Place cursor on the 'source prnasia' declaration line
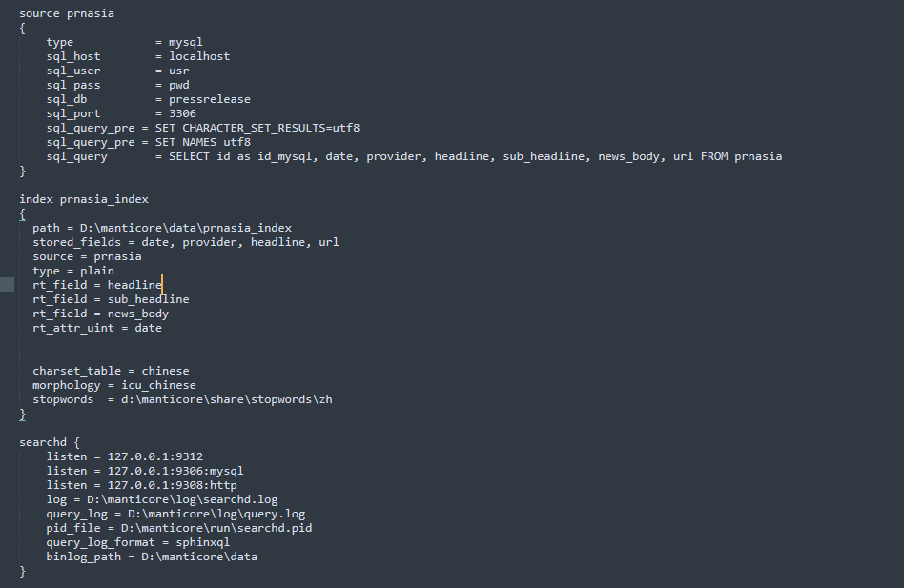This screenshot has height=588, width=904. tap(67, 13)
